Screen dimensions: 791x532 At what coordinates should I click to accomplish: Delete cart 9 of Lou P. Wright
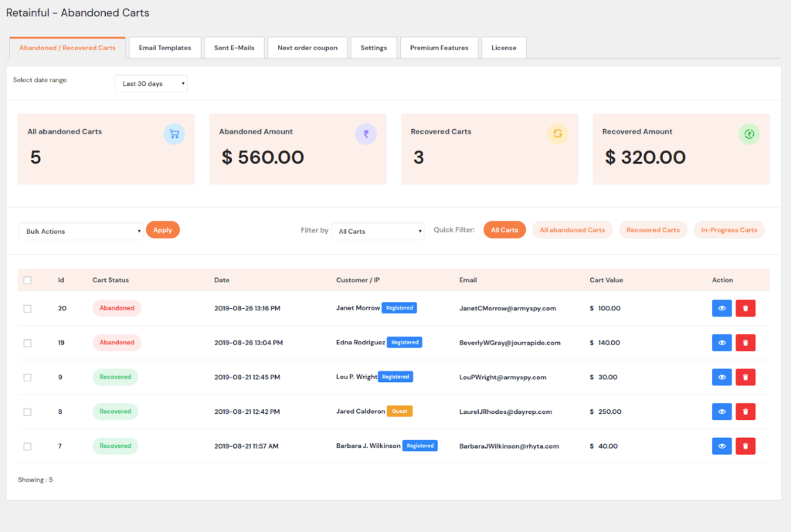(745, 378)
